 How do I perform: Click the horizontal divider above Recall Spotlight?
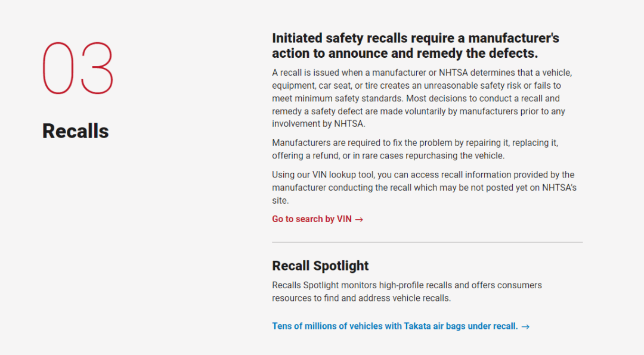427,242
